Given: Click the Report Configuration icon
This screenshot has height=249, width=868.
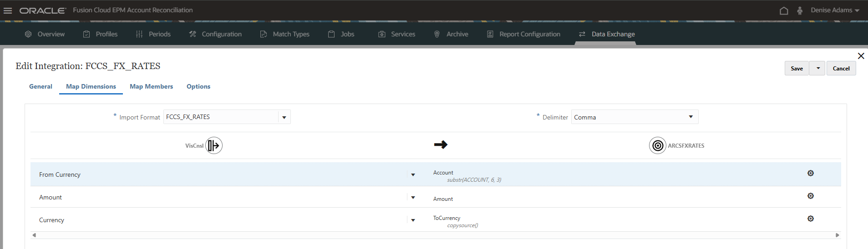Looking at the screenshot, I should [x=490, y=34].
